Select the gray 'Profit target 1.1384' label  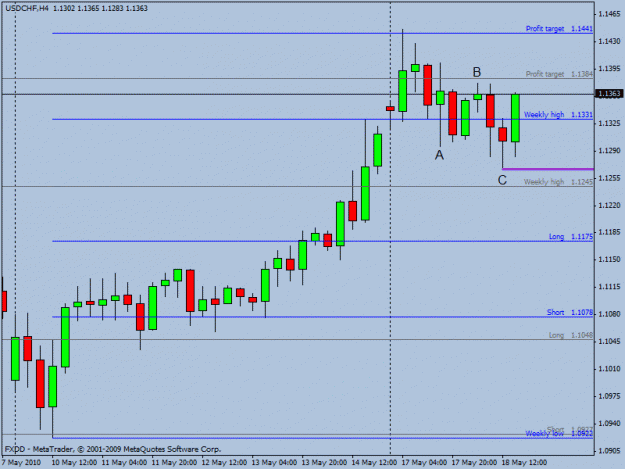(559, 74)
